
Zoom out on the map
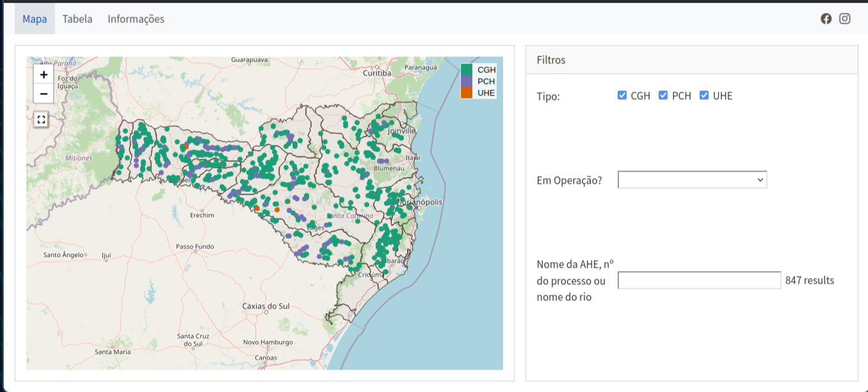click(44, 94)
